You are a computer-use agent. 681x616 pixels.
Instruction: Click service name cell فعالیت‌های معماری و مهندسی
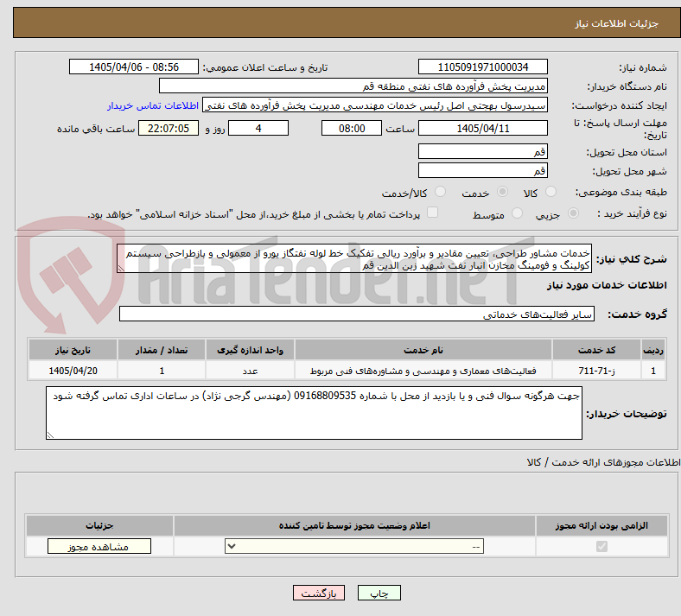[423, 371]
